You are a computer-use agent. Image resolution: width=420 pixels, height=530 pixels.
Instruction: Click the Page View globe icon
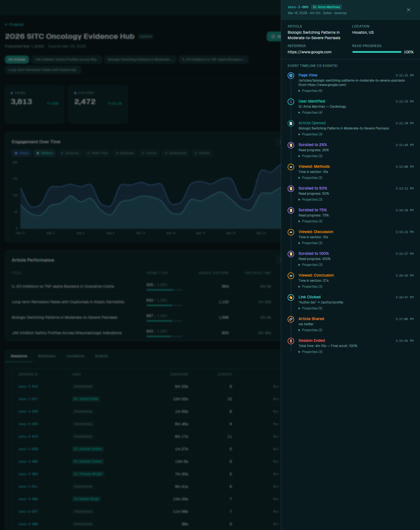click(x=291, y=76)
